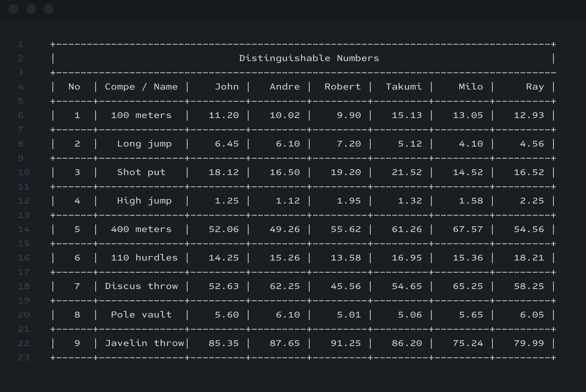Click the 110 hurdles row label
Image resolution: width=586 pixels, height=392 pixels.
tap(144, 258)
